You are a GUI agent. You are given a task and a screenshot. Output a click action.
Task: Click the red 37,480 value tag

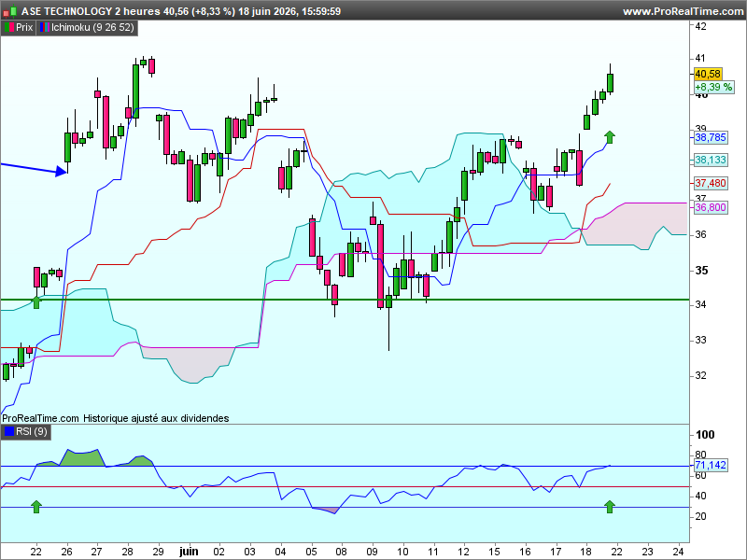[711, 183]
